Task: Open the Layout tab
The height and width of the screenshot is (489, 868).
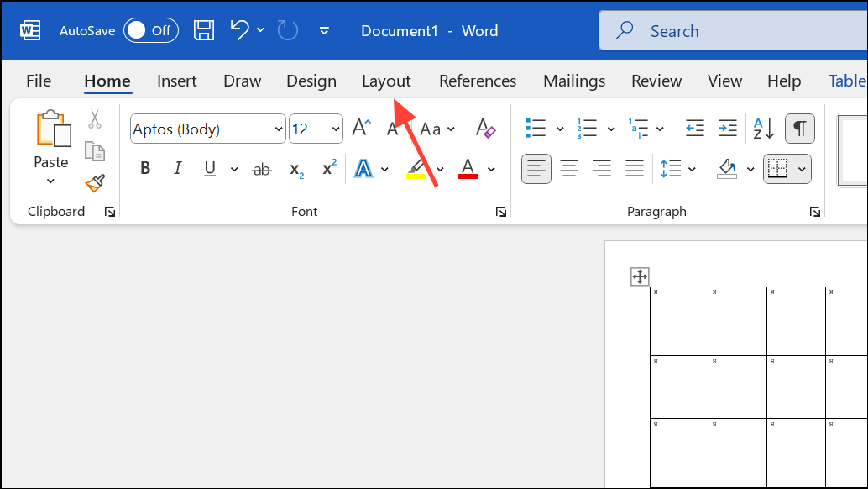Action: [x=386, y=81]
